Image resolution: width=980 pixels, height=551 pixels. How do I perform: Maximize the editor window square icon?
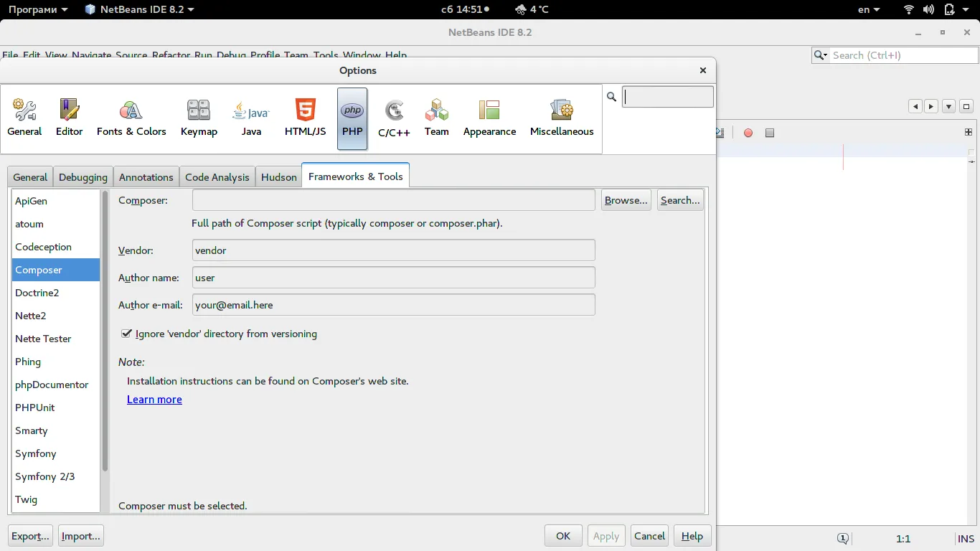click(x=966, y=106)
